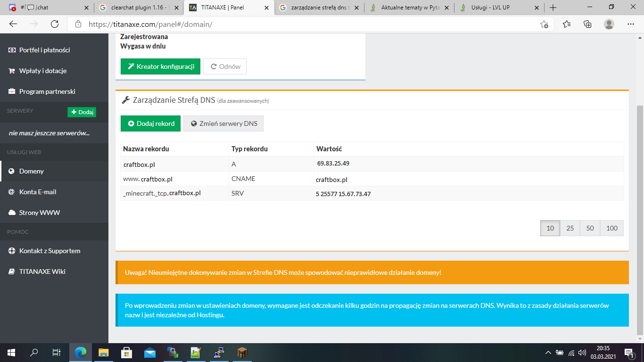Screen dimensions: 644x362
Task: Click the Dodaj rekord button
Action: click(x=150, y=123)
